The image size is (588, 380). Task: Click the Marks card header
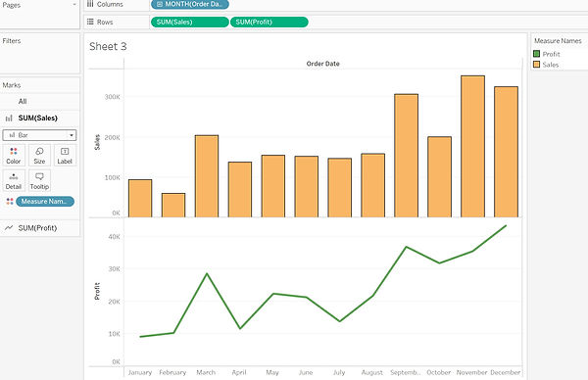tap(12, 85)
